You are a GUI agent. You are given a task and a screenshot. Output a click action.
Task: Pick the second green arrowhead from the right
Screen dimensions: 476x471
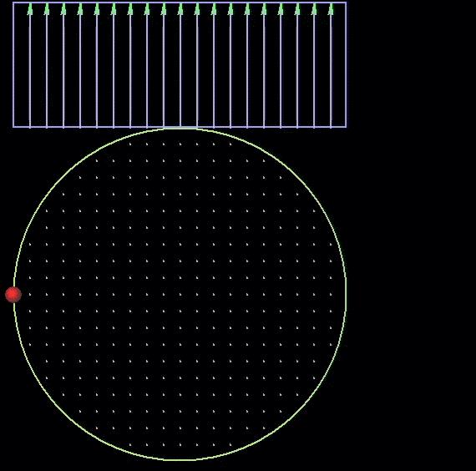(x=314, y=9)
